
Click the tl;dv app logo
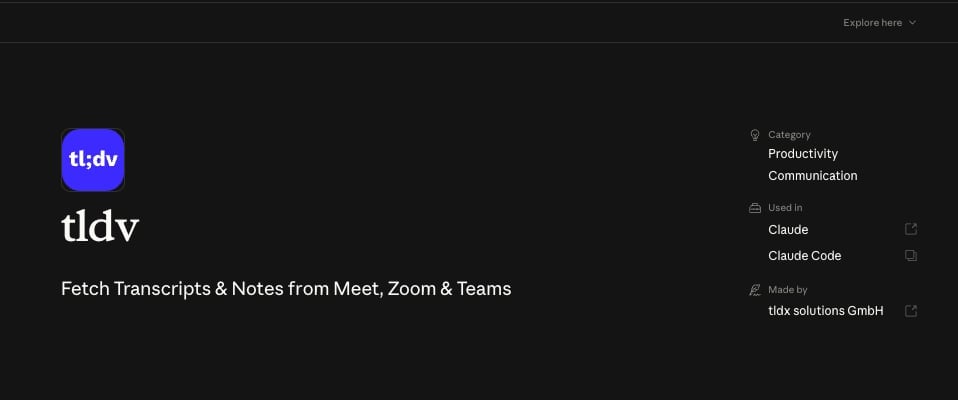(93, 160)
